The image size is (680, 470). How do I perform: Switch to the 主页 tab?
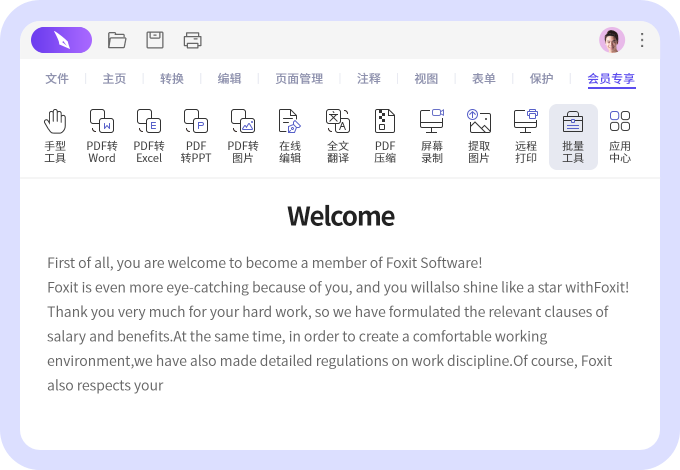pyautogui.click(x=114, y=78)
